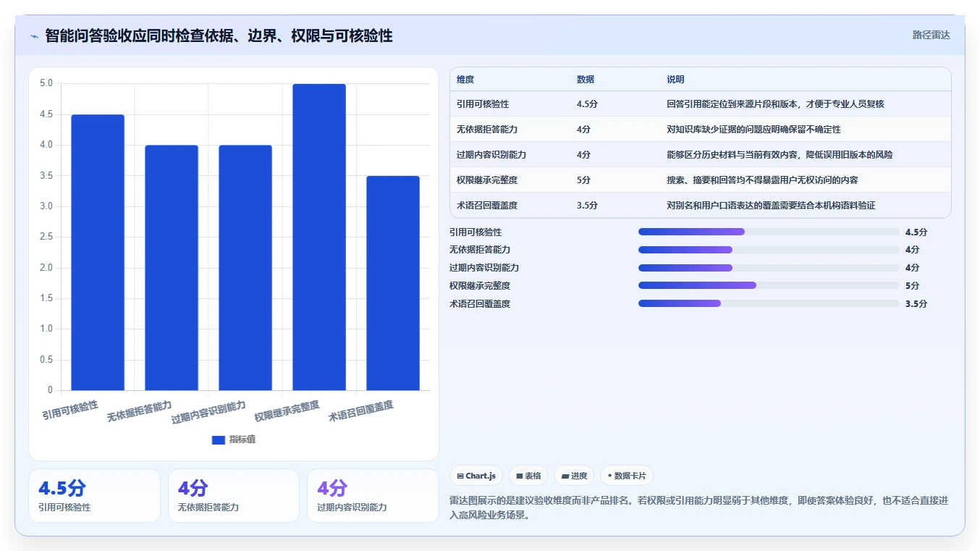
Task: Click 术语召回覆盖度 in the table's last row
Action: click(x=487, y=206)
